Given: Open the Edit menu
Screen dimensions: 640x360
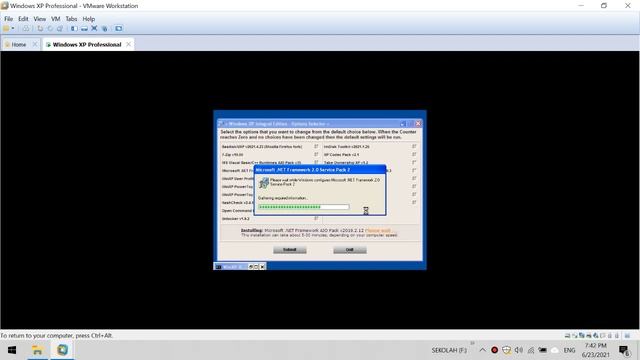Looking at the screenshot, I should 23,19.
